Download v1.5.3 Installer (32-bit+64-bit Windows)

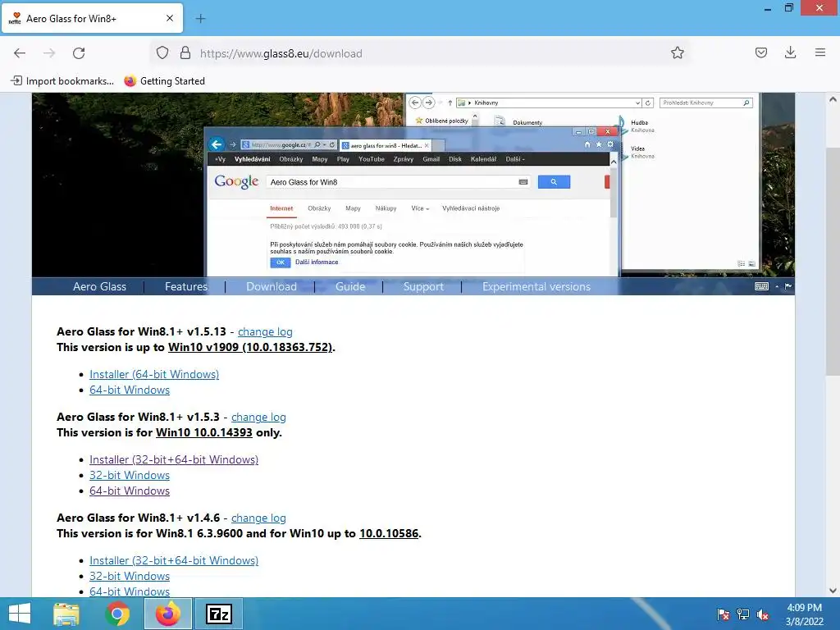click(x=174, y=459)
